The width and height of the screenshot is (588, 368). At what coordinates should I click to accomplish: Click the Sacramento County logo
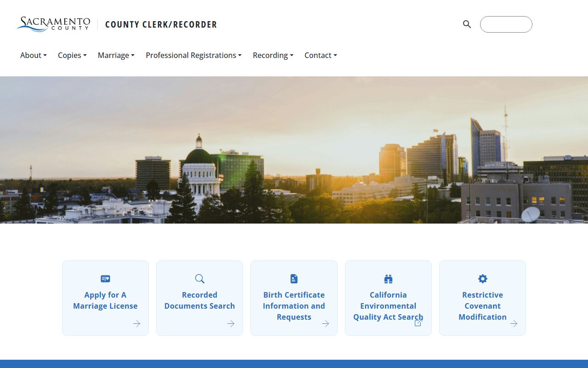[53, 24]
